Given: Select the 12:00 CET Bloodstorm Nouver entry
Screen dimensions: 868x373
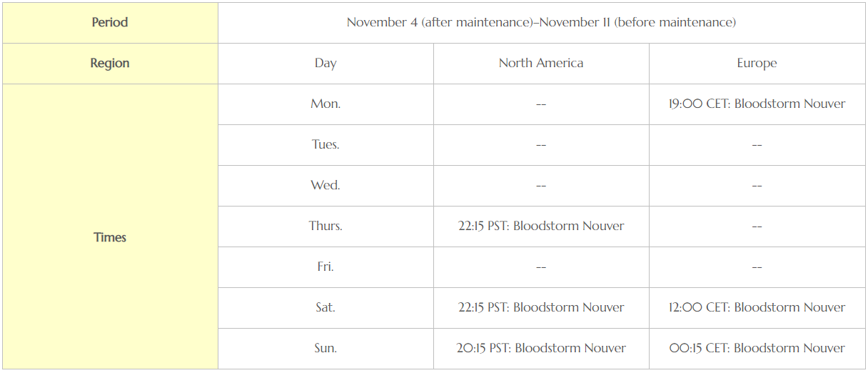Looking at the screenshot, I should (757, 308).
